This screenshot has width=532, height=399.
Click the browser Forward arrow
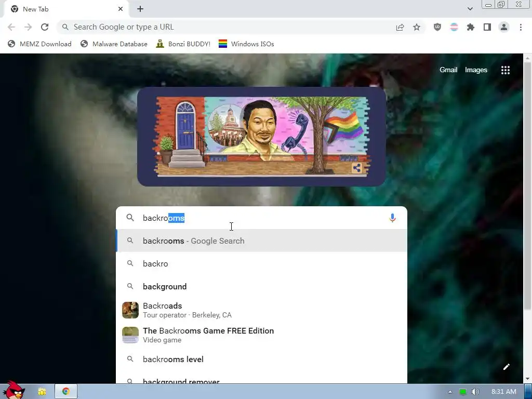tap(28, 27)
